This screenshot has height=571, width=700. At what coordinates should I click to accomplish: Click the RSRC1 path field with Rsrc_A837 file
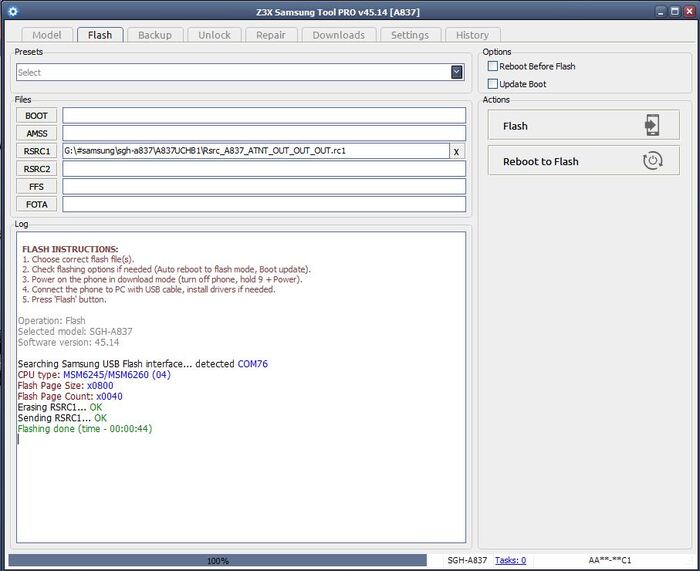(256, 151)
